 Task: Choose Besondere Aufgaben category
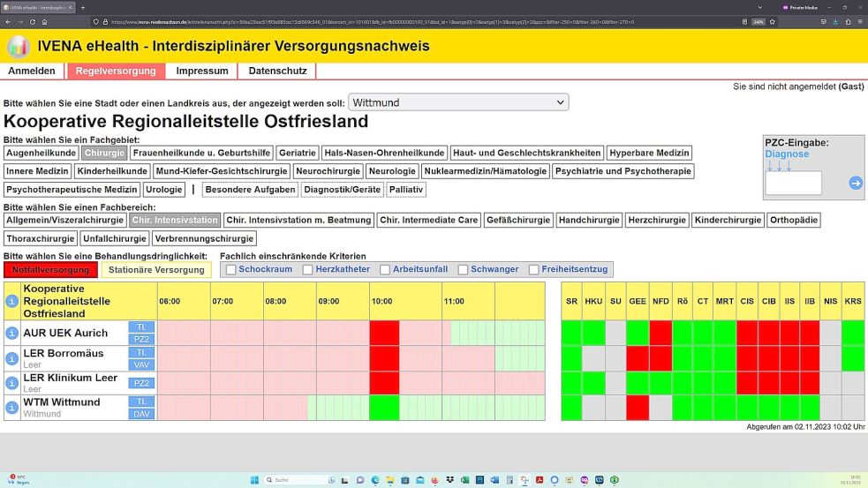[250, 189]
